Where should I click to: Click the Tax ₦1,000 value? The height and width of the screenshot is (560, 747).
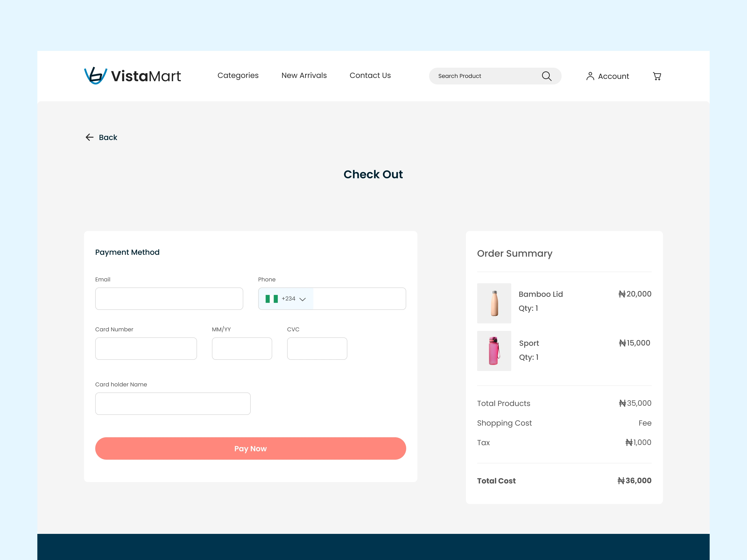pyautogui.click(x=638, y=443)
